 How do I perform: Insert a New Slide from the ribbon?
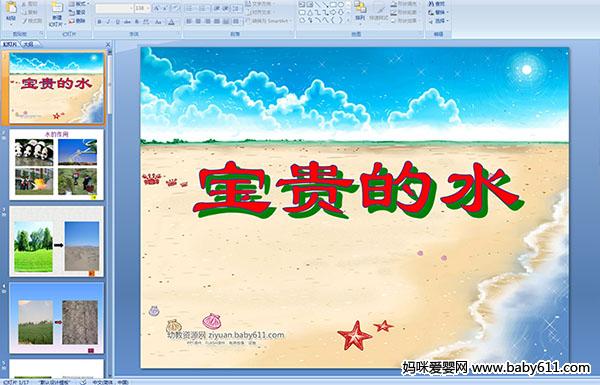pos(57,13)
